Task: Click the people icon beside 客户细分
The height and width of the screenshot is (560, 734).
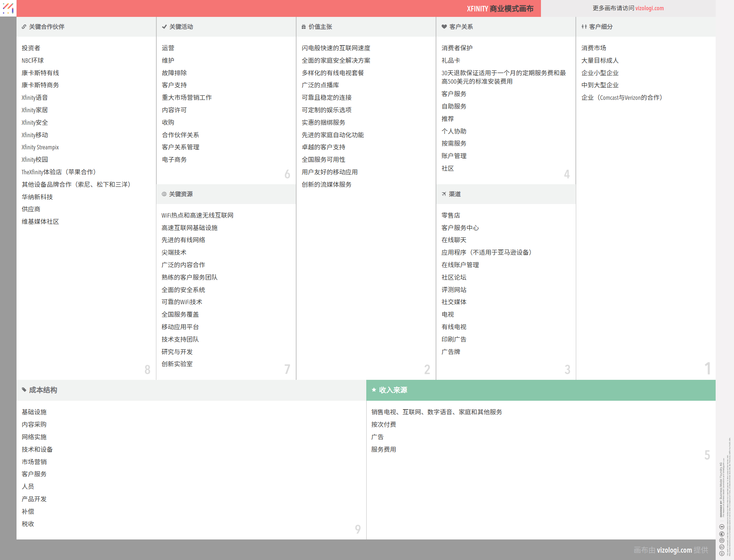Action: (x=584, y=27)
